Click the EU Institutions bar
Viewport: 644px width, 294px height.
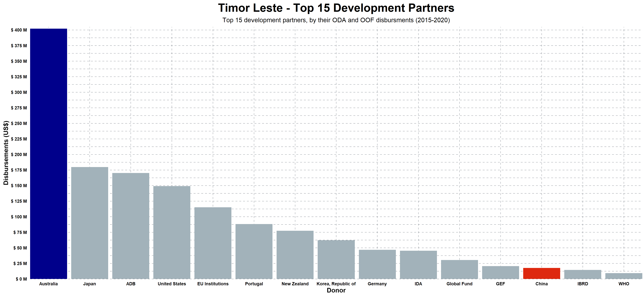(213, 243)
